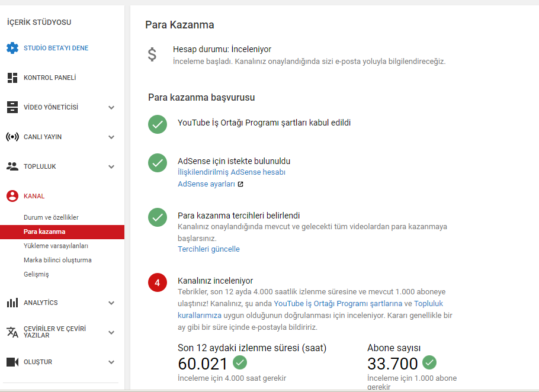The width and height of the screenshot is (539, 392).
Task: Click the dollar sign account status icon
Action: [x=152, y=54]
